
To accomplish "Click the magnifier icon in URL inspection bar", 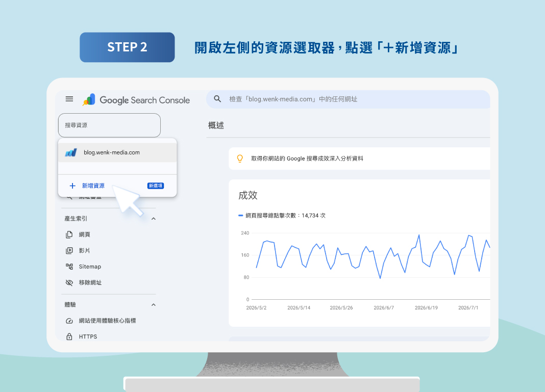I will point(217,99).
